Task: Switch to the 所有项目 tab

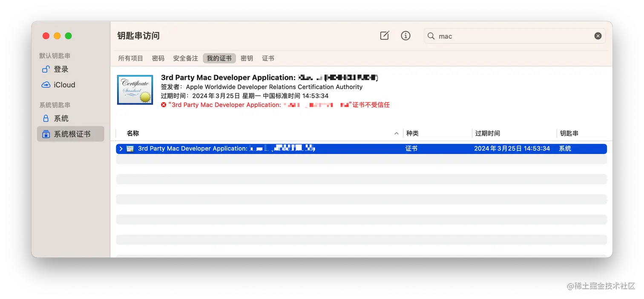Action: 131,58
